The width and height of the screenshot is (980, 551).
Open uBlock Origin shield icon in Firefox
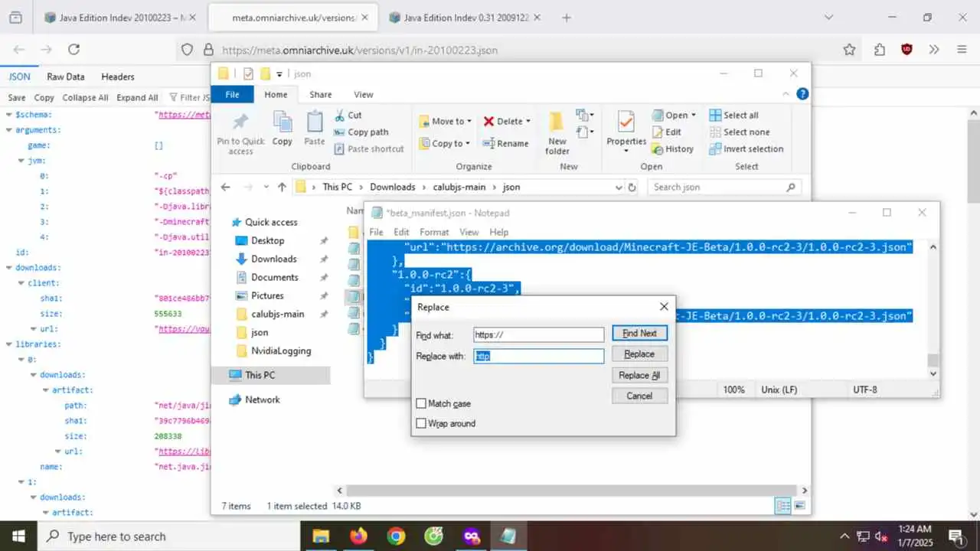point(907,50)
